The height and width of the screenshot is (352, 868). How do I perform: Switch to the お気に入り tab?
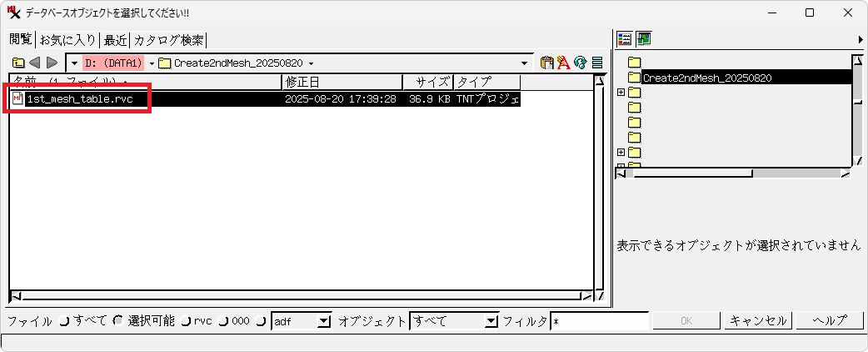(68, 40)
